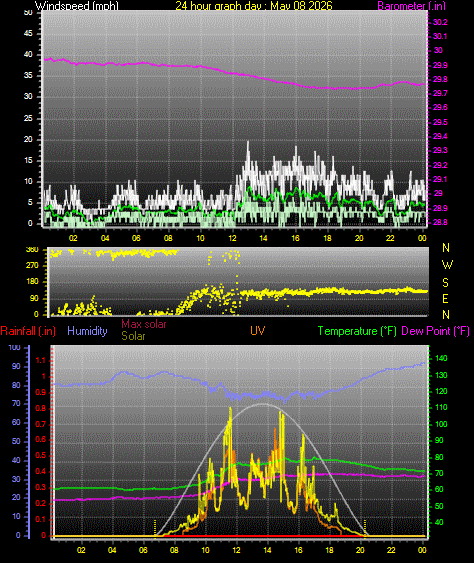Click the Windspeed (mph) axis title

coord(76,6)
